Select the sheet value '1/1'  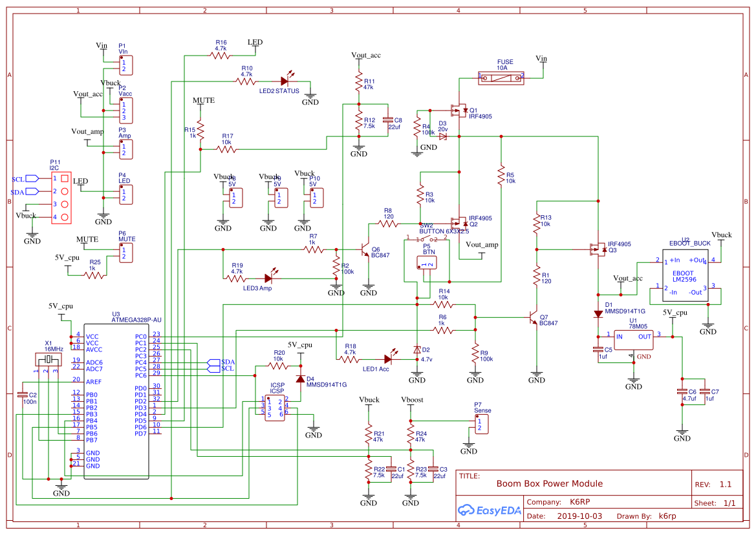(729, 503)
